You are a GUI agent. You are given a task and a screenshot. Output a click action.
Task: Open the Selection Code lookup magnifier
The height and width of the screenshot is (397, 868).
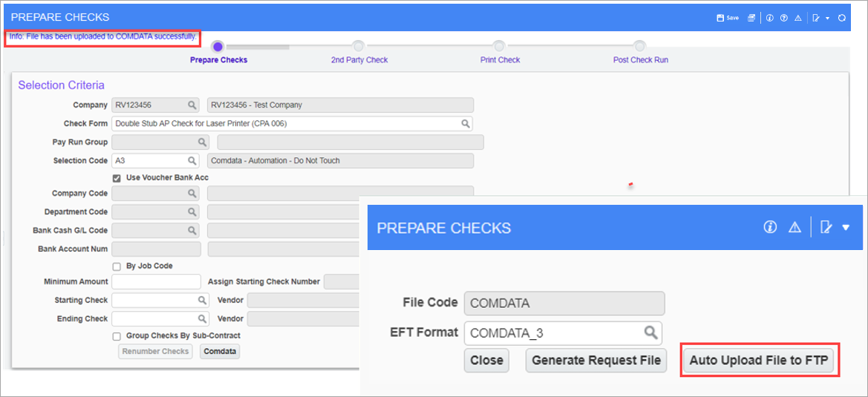pyautogui.click(x=192, y=161)
